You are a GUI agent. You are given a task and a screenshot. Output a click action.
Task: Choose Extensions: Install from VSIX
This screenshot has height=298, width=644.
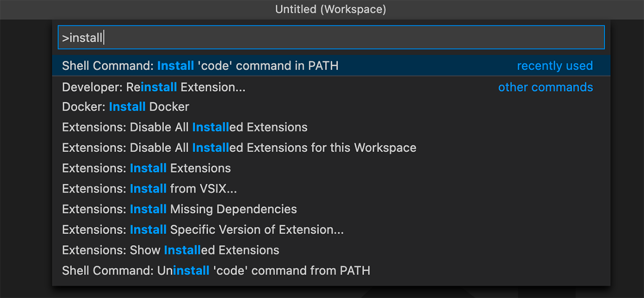(331, 189)
